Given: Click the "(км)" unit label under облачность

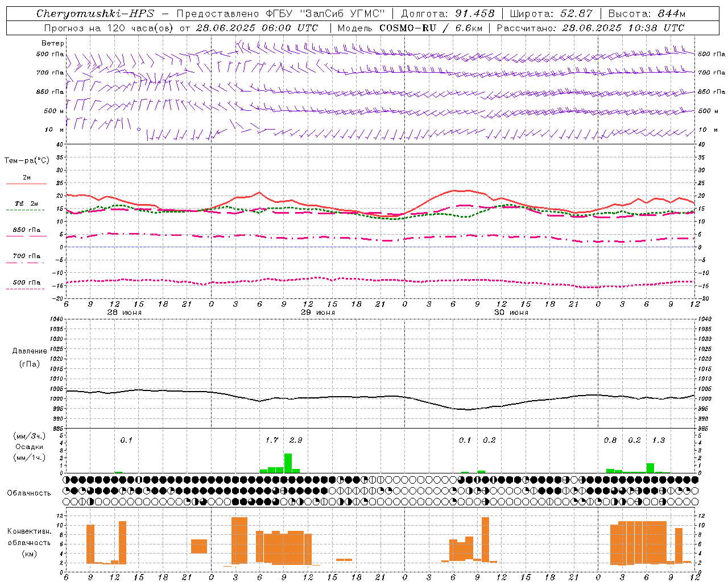Looking at the screenshot, I should tap(29, 554).
